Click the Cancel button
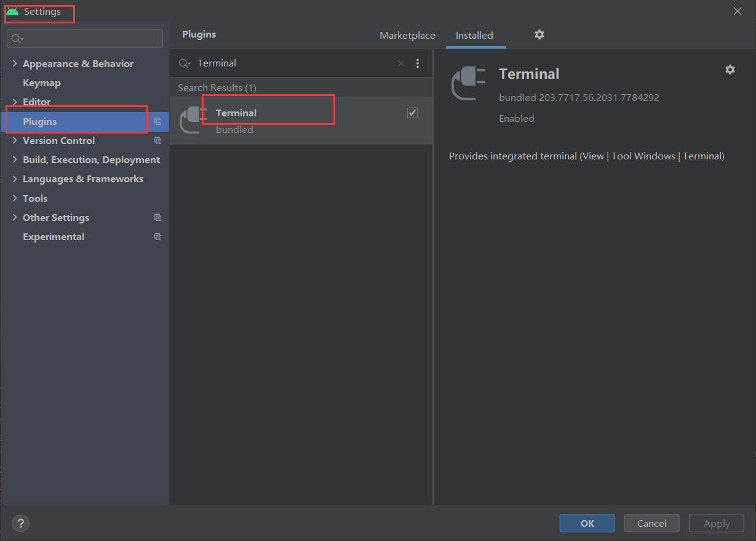 [651, 523]
